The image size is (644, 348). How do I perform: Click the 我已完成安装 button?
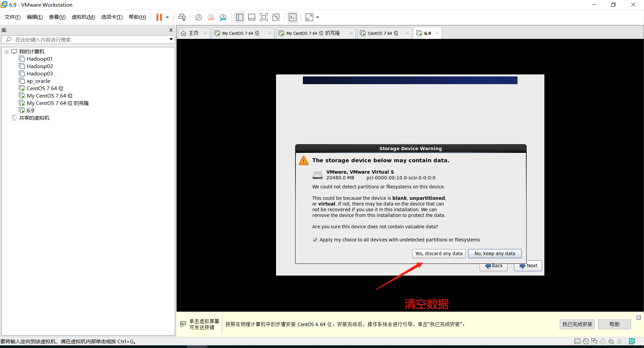pyautogui.click(x=577, y=324)
